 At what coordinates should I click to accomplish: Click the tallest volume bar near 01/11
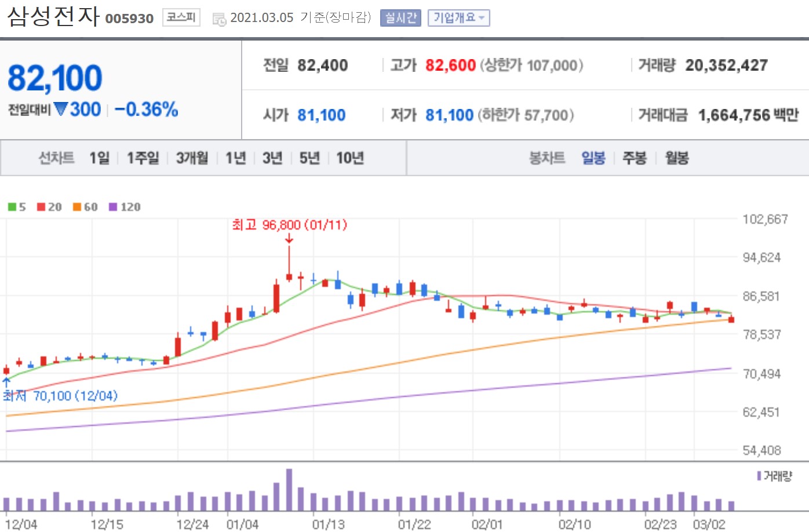tap(289, 490)
